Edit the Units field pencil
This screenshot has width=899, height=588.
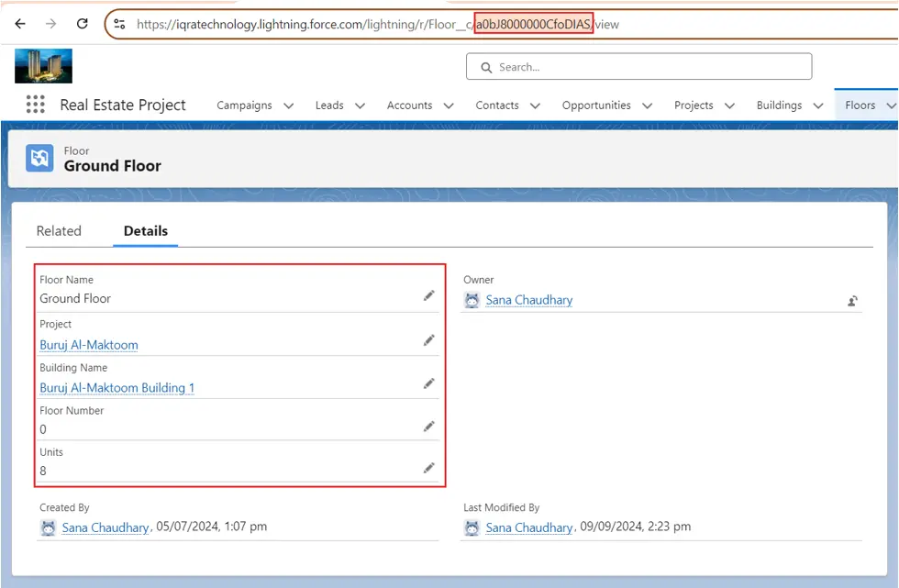429,468
